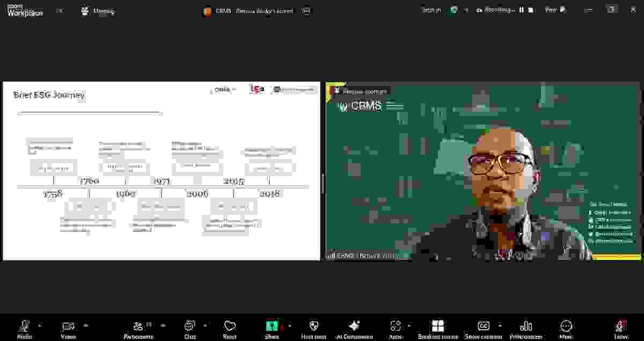Click the green Share screen button
This screenshot has width=644, height=341.
[272, 329]
